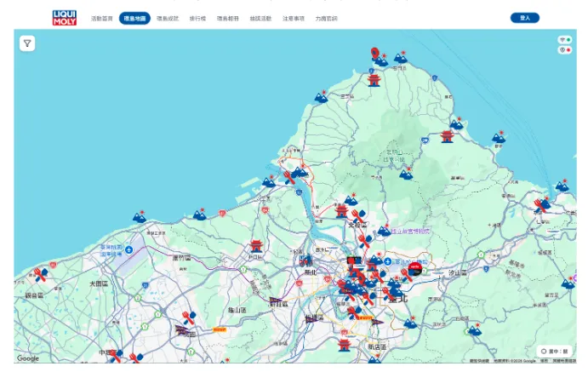This screenshot has height=372, width=588.
Task: Click the Google logo on the map
Action: click(28, 358)
